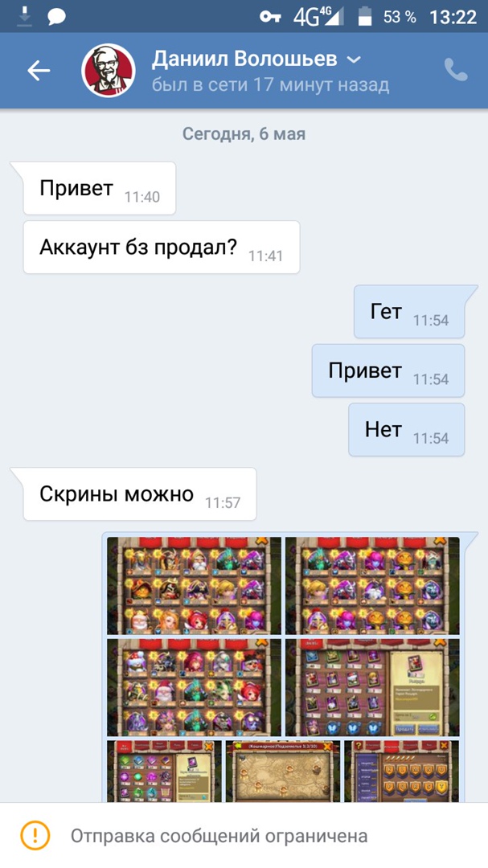
Task: Open the second hero roster screenshot thumbnail
Action: (x=372, y=586)
